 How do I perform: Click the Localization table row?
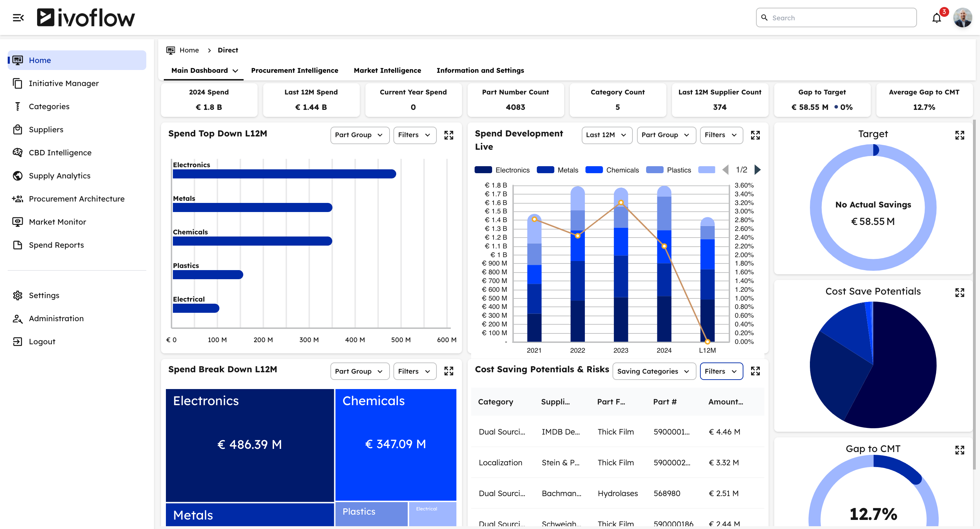coord(617,463)
